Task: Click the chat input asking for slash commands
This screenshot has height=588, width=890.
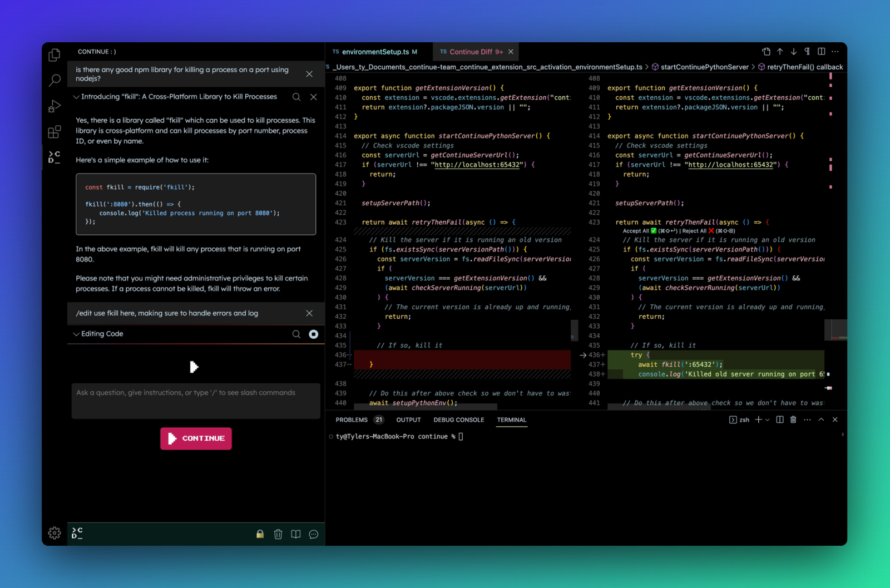Action: (x=195, y=401)
